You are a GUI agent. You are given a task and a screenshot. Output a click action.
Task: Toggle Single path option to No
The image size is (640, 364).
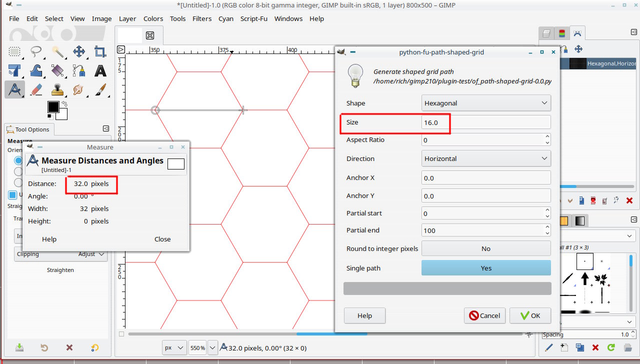point(485,267)
